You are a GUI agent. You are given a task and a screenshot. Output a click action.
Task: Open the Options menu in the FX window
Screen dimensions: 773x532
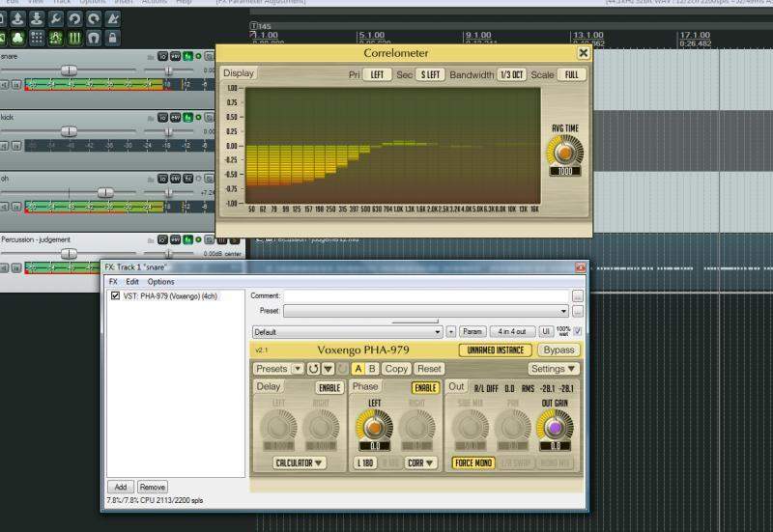pyautogui.click(x=160, y=281)
